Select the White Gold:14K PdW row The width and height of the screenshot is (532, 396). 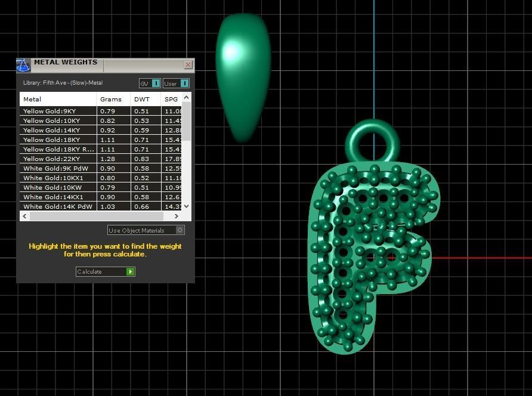pyautogui.click(x=101, y=206)
